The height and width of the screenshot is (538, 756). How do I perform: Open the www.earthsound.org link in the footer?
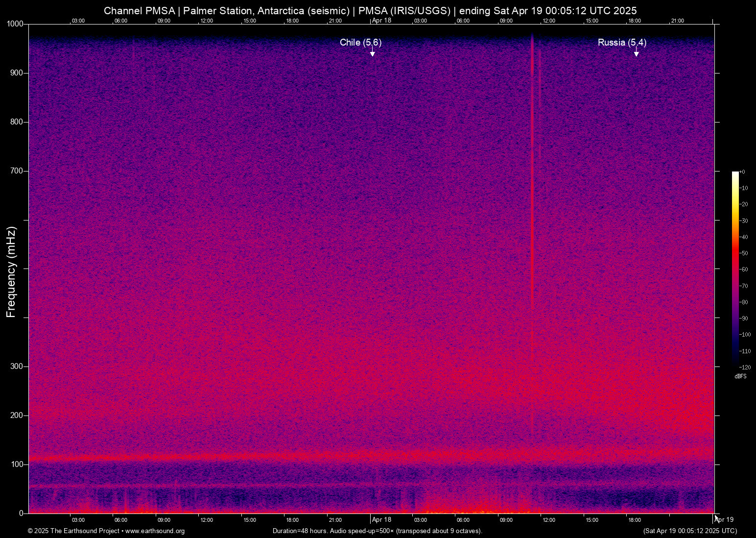[x=155, y=531]
